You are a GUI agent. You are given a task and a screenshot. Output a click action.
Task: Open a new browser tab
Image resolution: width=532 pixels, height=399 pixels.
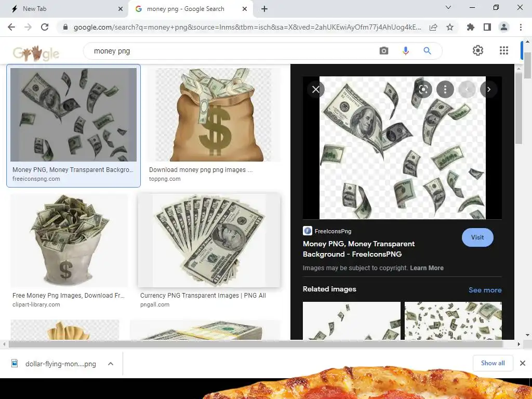[x=264, y=9]
